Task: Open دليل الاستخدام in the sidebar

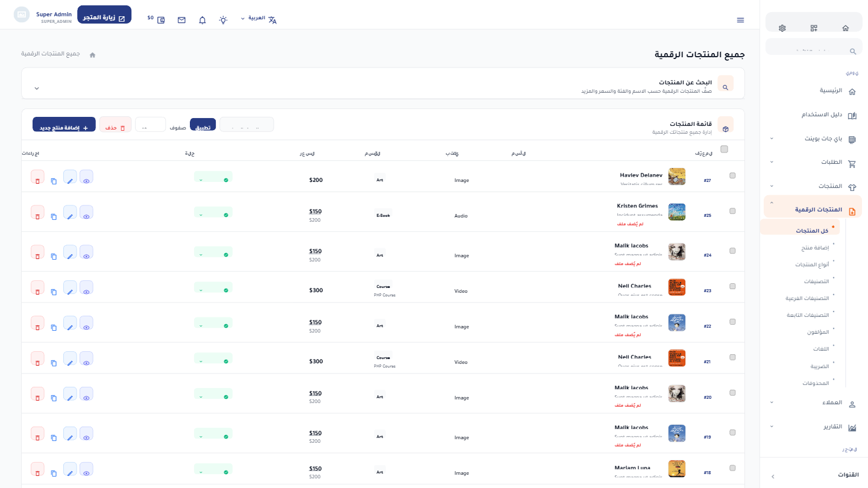Action: pyautogui.click(x=813, y=114)
